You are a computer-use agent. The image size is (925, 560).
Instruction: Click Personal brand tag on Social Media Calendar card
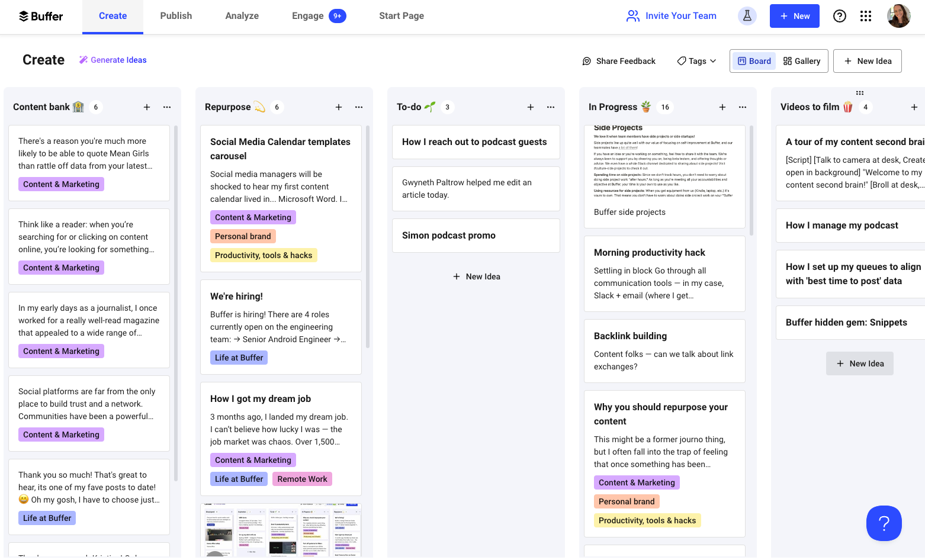(x=243, y=236)
